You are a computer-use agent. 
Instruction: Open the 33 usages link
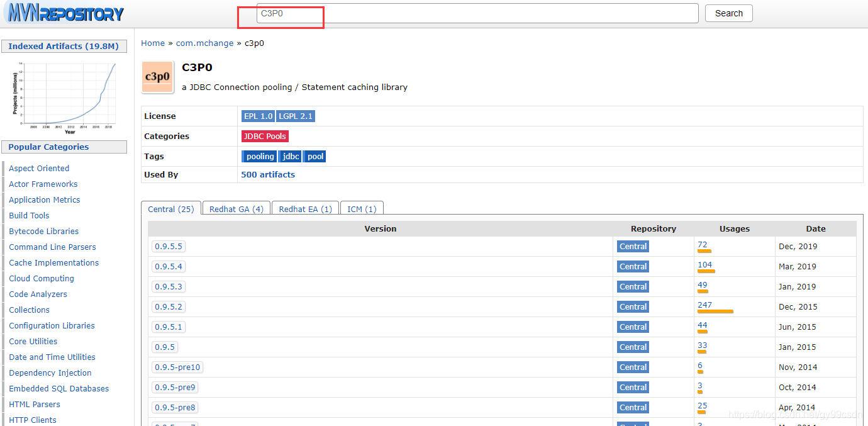703,345
